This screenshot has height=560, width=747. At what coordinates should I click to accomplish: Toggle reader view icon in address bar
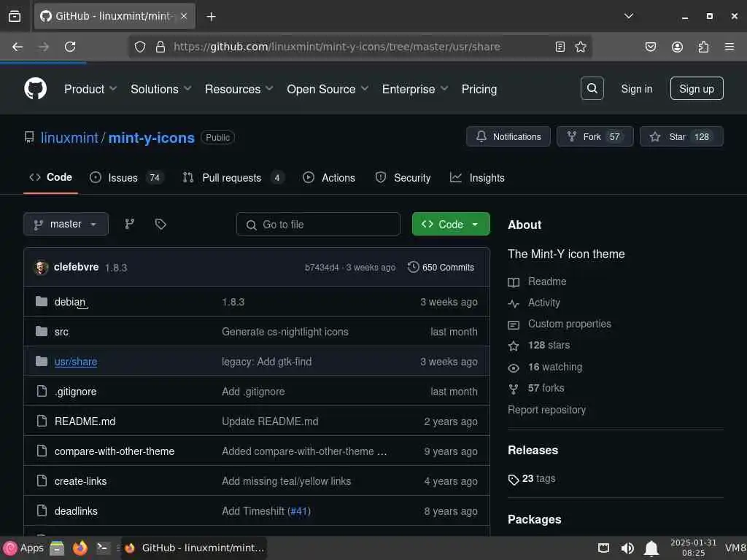point(560,47)
